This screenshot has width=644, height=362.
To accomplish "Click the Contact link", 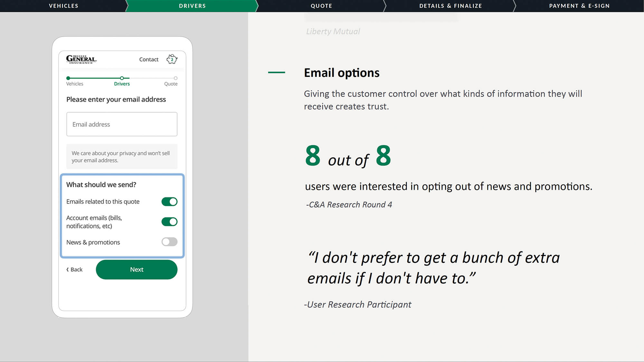I will [149, 60].
